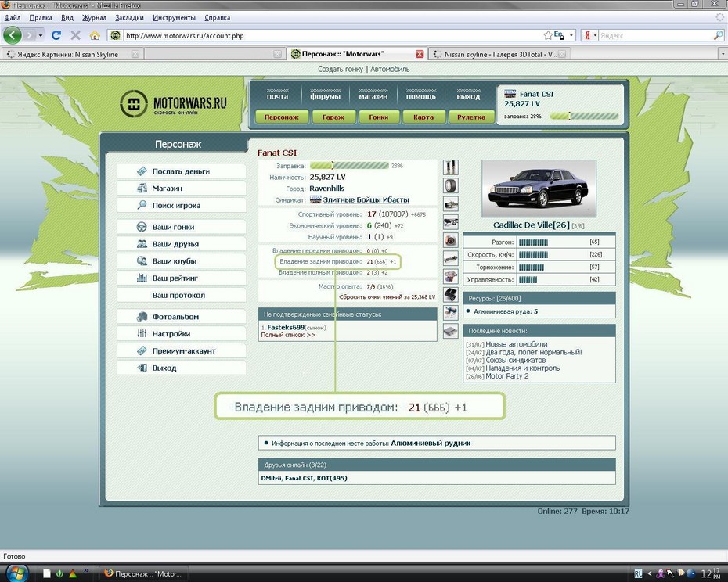
Task: Click the Ваш рейтинг chart icon
Action: (x=142, y=278)
